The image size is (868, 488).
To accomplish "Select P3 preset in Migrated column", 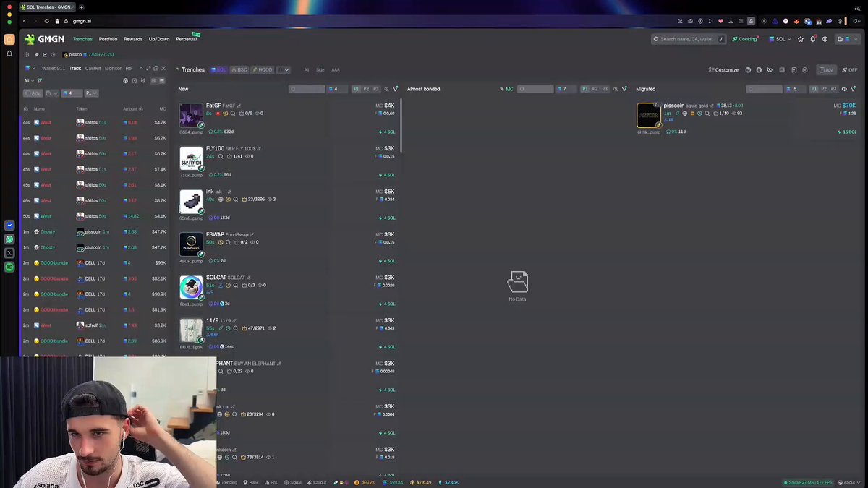I will (x=833, y=89).
